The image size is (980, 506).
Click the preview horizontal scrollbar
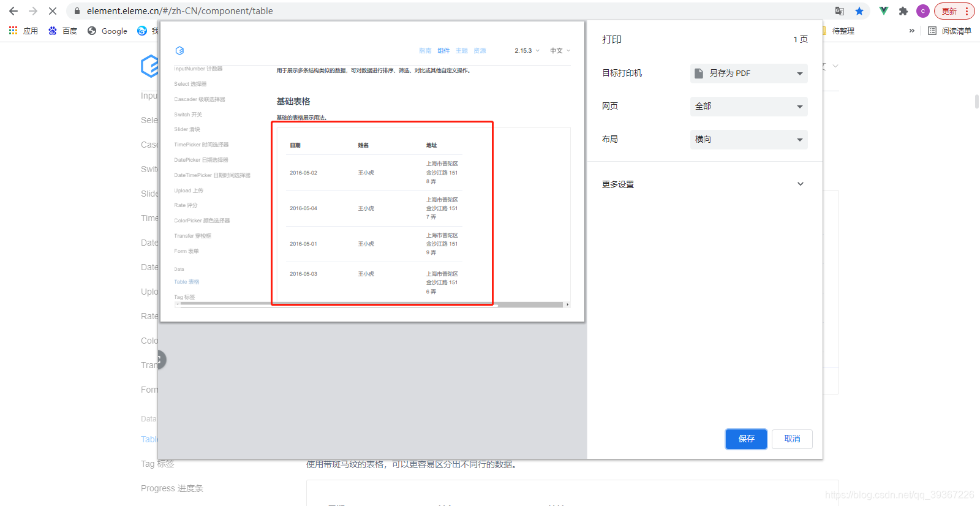[x=371, y=304]
